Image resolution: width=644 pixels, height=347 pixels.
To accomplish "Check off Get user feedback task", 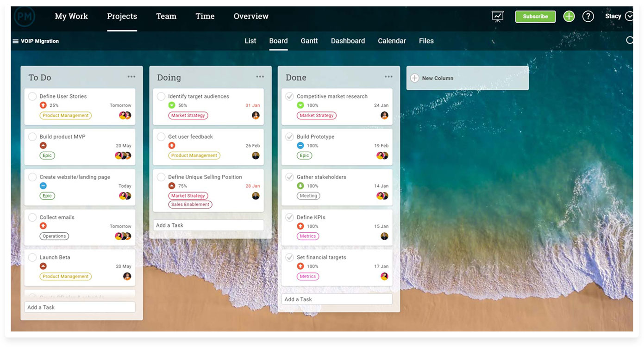I will pos(161,136).
